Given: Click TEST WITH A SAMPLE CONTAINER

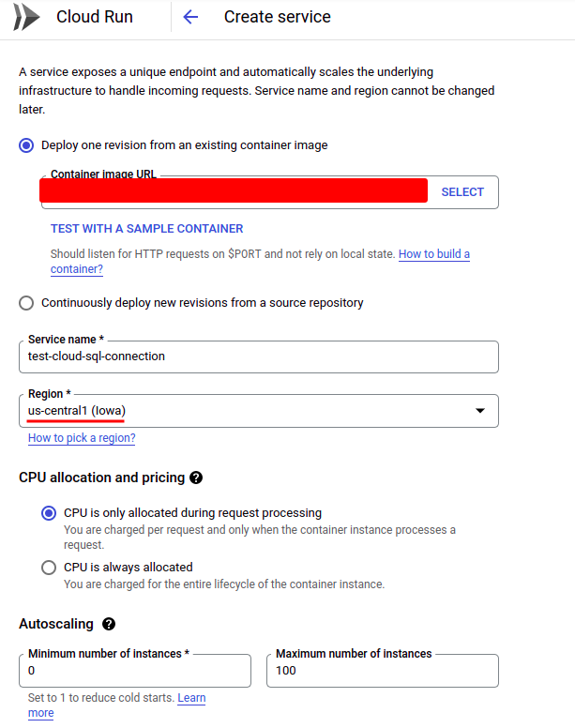Looking at the screenshot, I should click(x=146, y=229).
